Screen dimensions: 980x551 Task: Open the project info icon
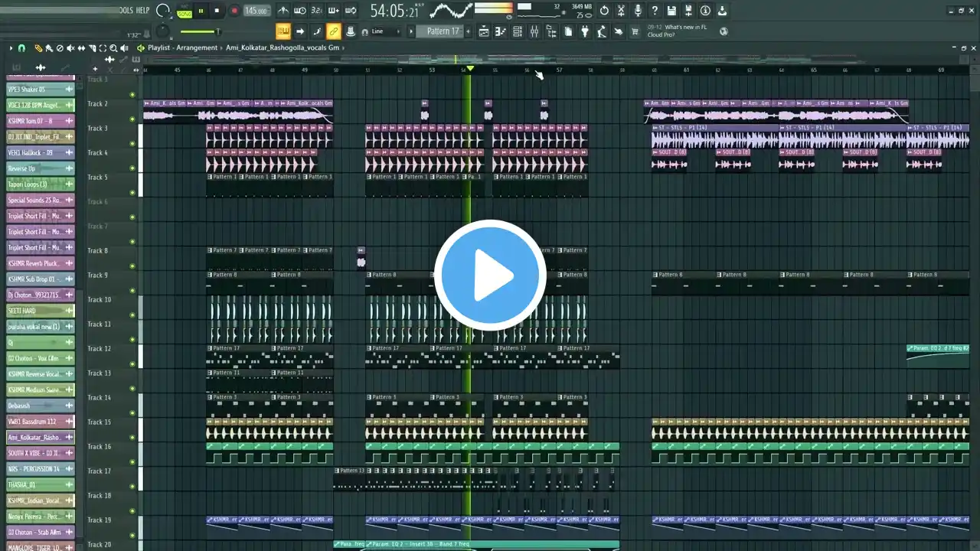(705, 11)
